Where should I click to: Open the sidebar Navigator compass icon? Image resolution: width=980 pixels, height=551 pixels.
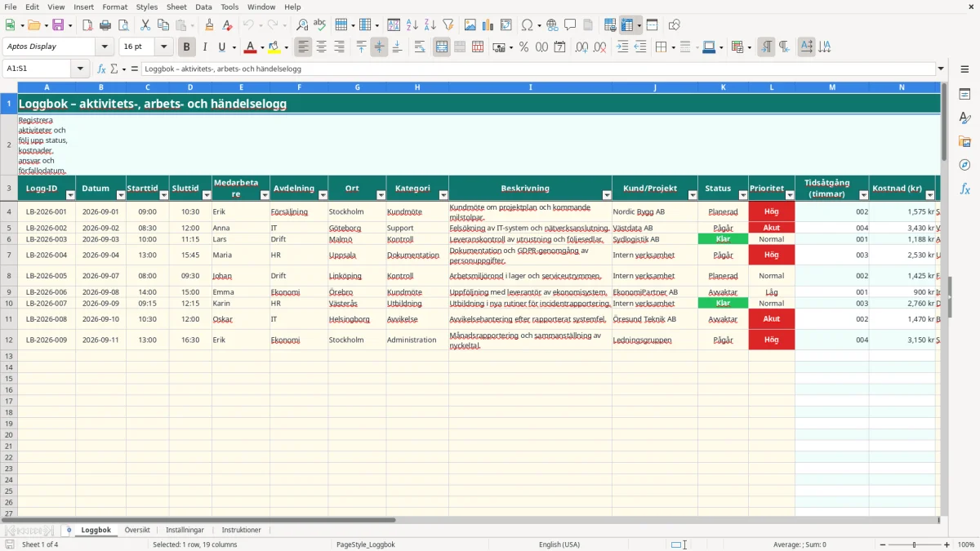click(964, 165)
